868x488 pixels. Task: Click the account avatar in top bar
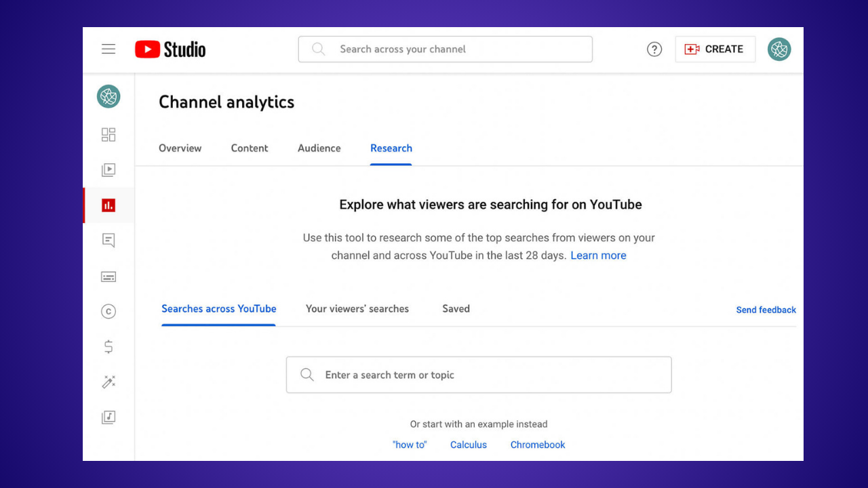[779, 49]
